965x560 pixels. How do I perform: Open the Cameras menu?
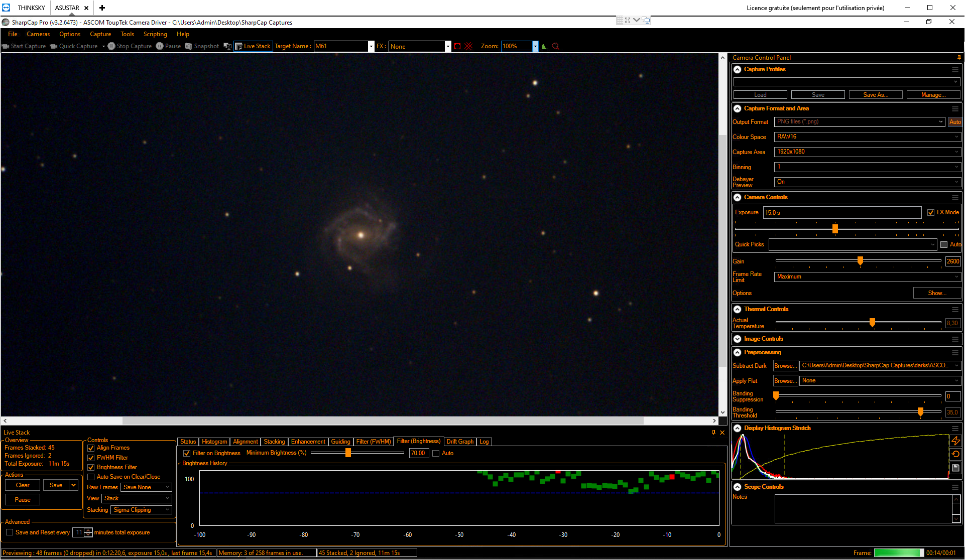38,34
